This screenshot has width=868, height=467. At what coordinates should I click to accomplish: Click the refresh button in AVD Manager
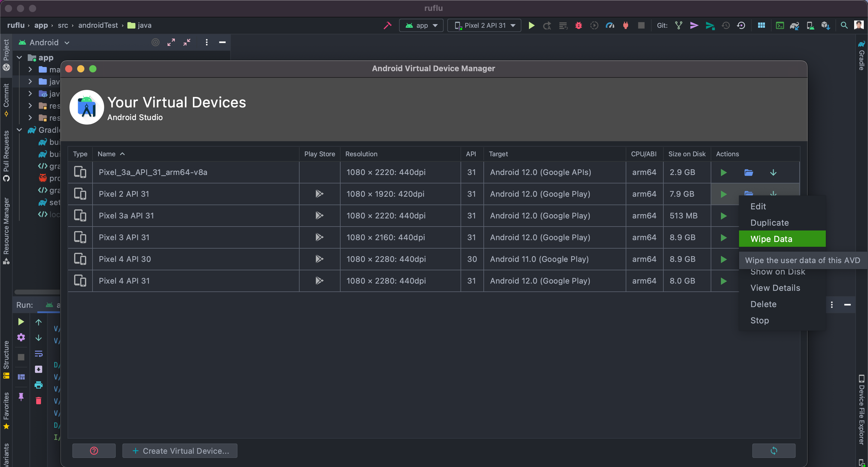[x=773, y=450]
